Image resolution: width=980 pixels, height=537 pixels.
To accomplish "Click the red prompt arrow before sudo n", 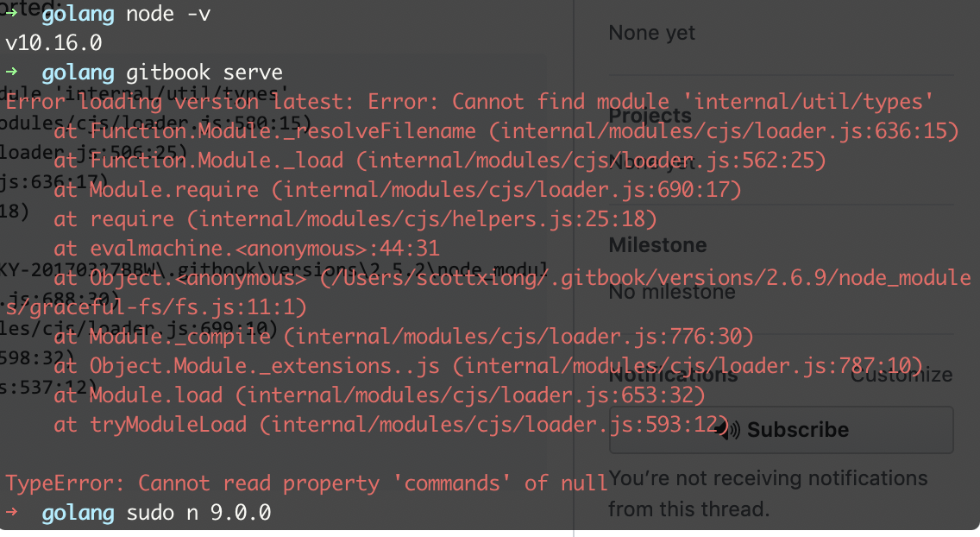I will click(x=10, y=512).
